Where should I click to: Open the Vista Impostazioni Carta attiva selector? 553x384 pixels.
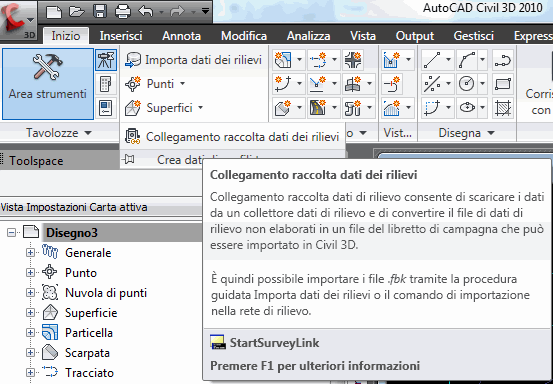pos(101,207)
